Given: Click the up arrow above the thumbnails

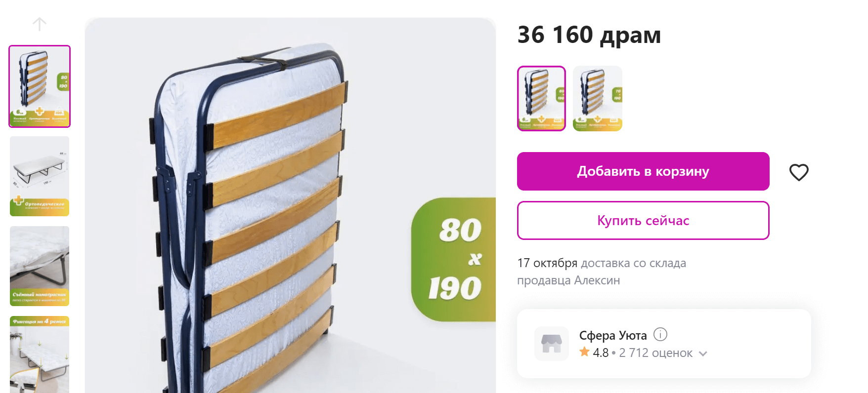Looking at the screenshot, I should tap(40, 24).
